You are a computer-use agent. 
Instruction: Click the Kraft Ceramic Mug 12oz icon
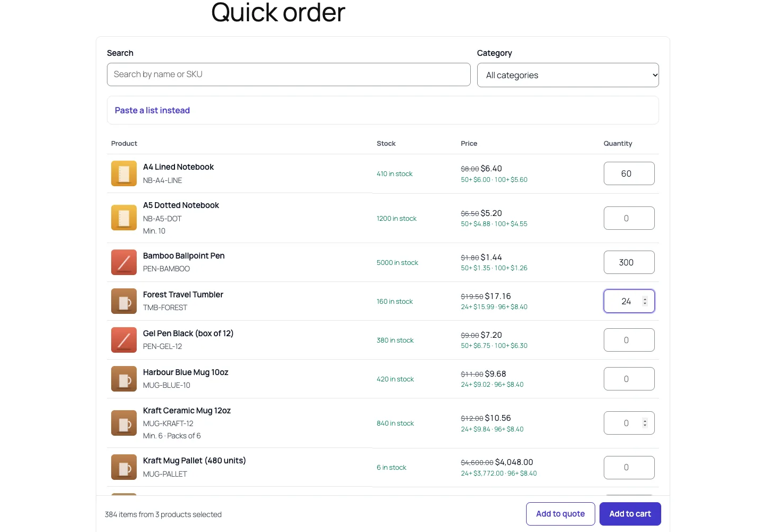click(124, 423)
